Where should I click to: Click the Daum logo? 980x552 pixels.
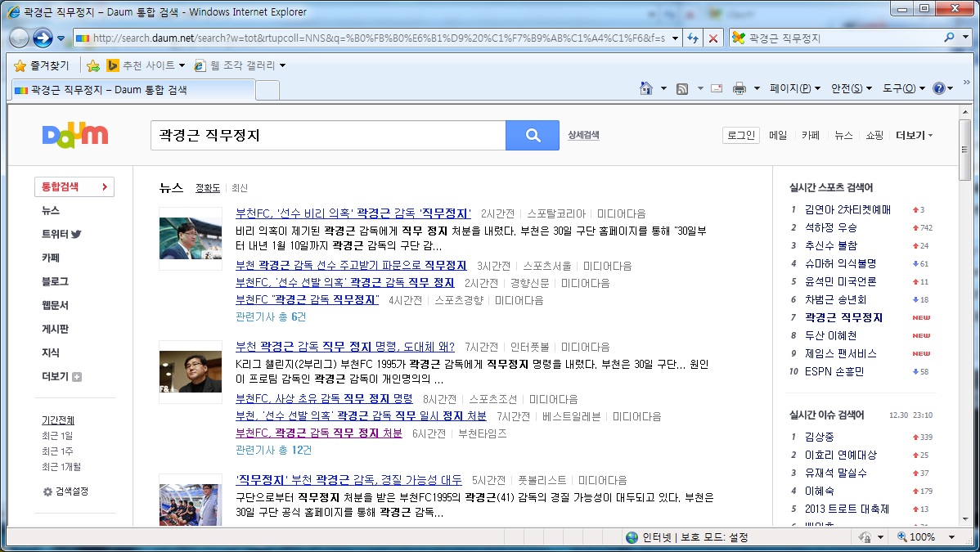click(x=74, y=135)
